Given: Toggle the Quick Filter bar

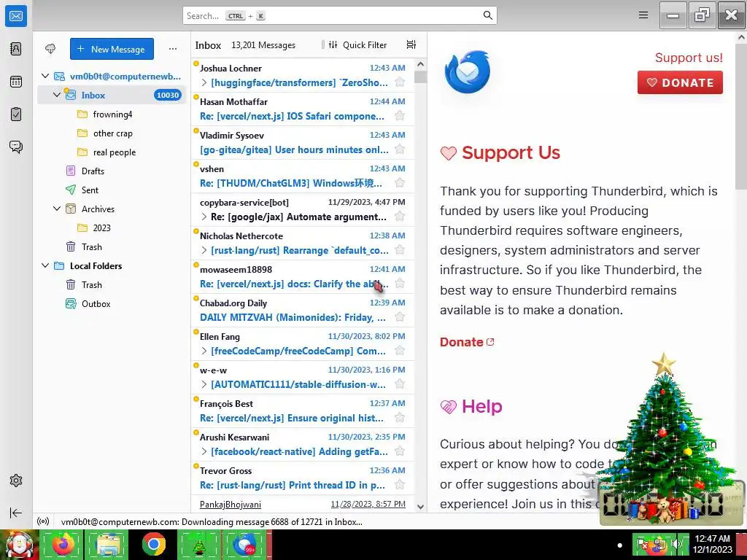Looking at the screenshot, I should pyautogui.click(x=357, y=44).
